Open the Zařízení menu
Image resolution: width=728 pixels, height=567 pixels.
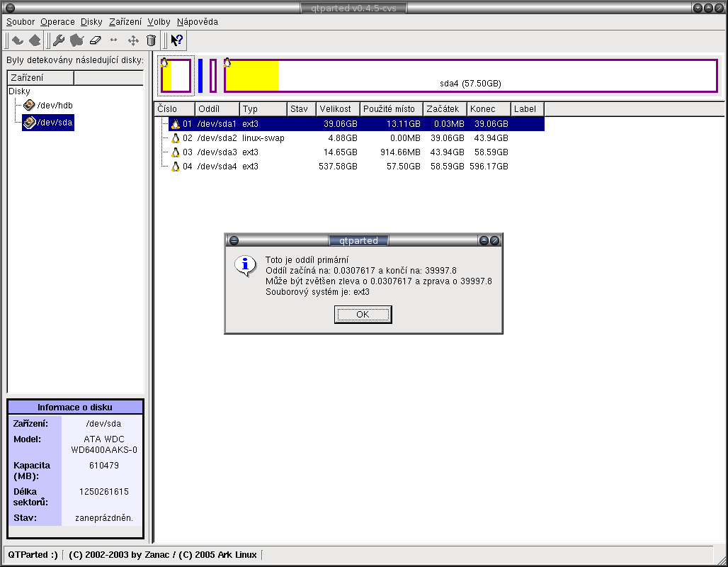point(125,22)
